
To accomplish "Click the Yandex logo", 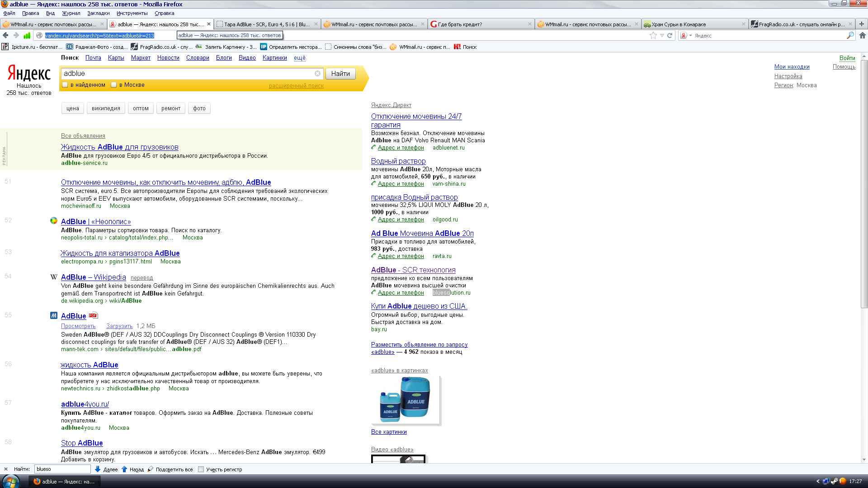I will coord(29,74).
